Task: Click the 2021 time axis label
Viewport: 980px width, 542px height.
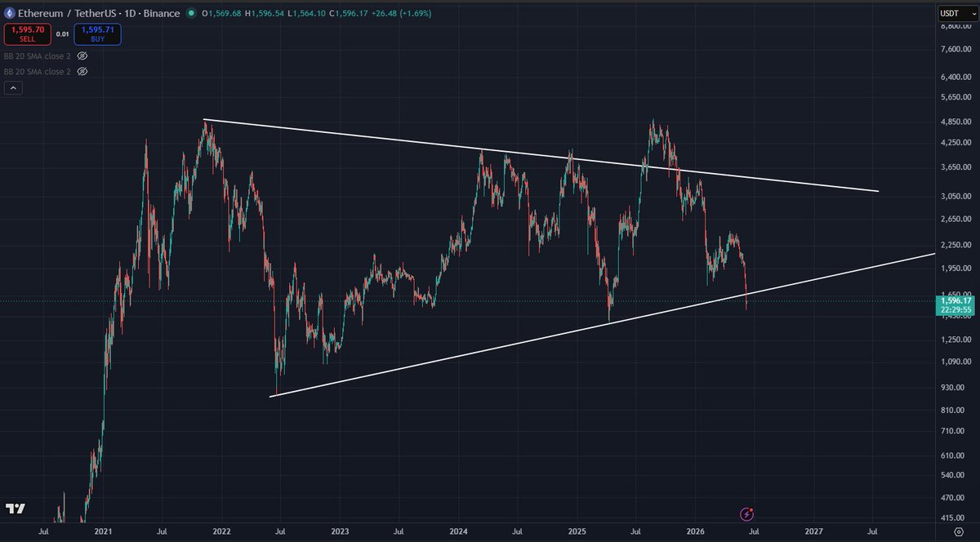Action: 103,531
